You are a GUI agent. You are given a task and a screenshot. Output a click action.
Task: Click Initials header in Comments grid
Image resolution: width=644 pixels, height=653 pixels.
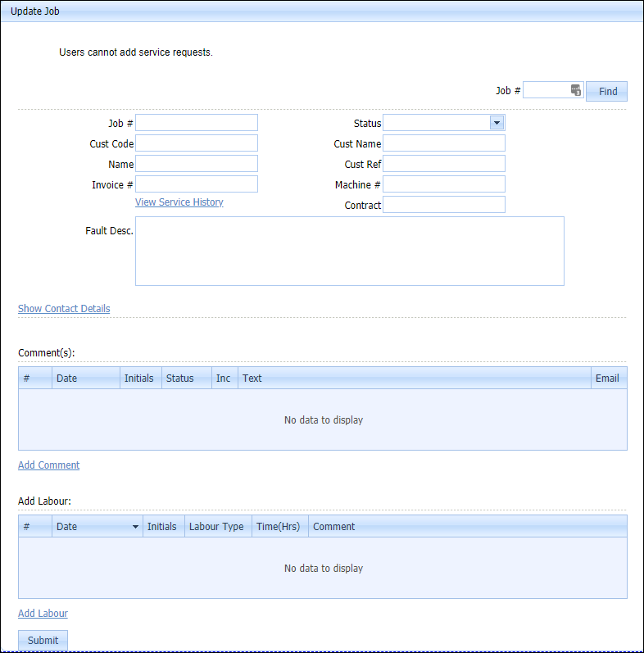(141, 379)
